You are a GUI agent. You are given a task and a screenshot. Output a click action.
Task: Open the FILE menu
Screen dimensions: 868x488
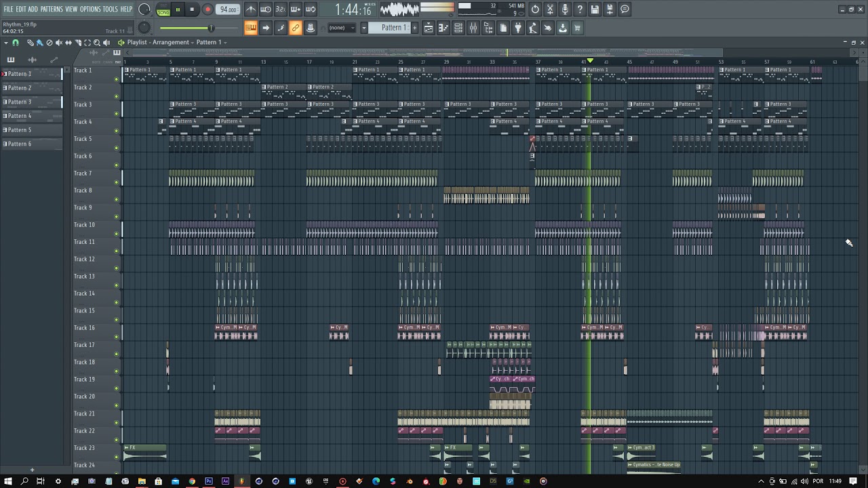pyautogui.click(x=8, y=9)
